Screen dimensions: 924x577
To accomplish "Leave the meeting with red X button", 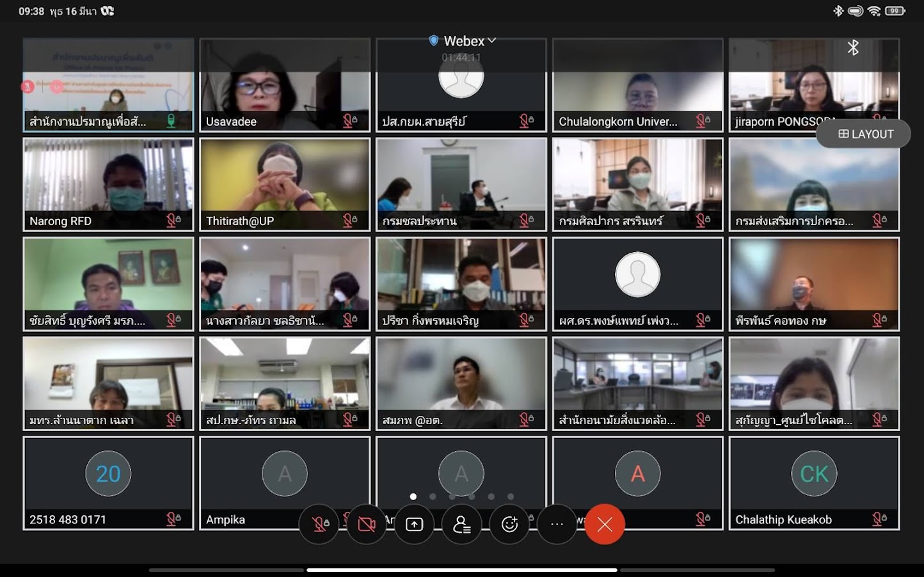I will coord(605,525).
